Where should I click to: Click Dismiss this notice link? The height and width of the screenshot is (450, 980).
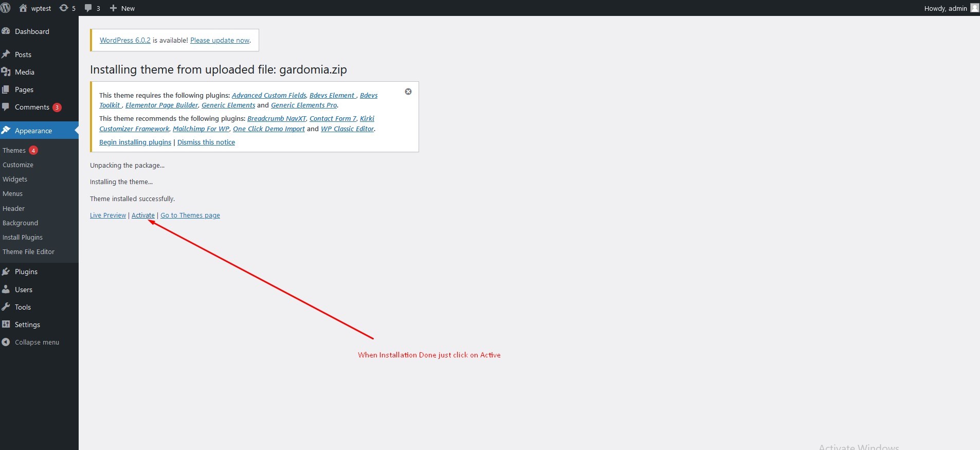coord(206,142)
